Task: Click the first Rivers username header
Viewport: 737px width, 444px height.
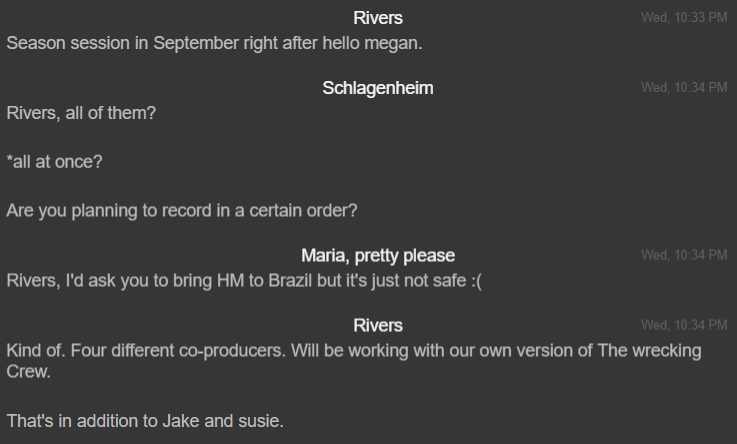Action: click(378, 18)
